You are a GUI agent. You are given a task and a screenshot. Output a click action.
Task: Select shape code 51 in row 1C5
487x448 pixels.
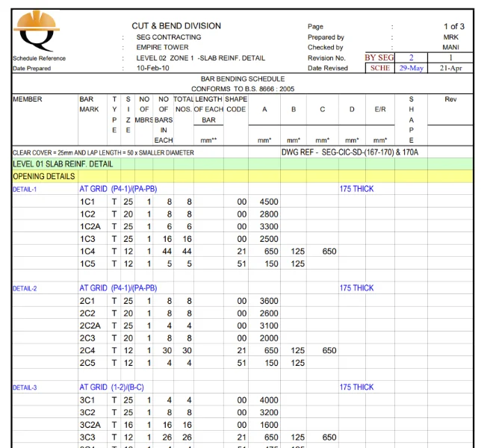(242, 264)
